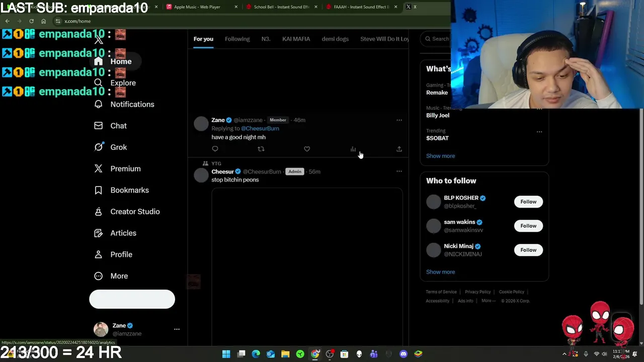Viewport: 644px width, 362px height.
Task: Expand the More menu in sidebar
Action: [111, 276]
